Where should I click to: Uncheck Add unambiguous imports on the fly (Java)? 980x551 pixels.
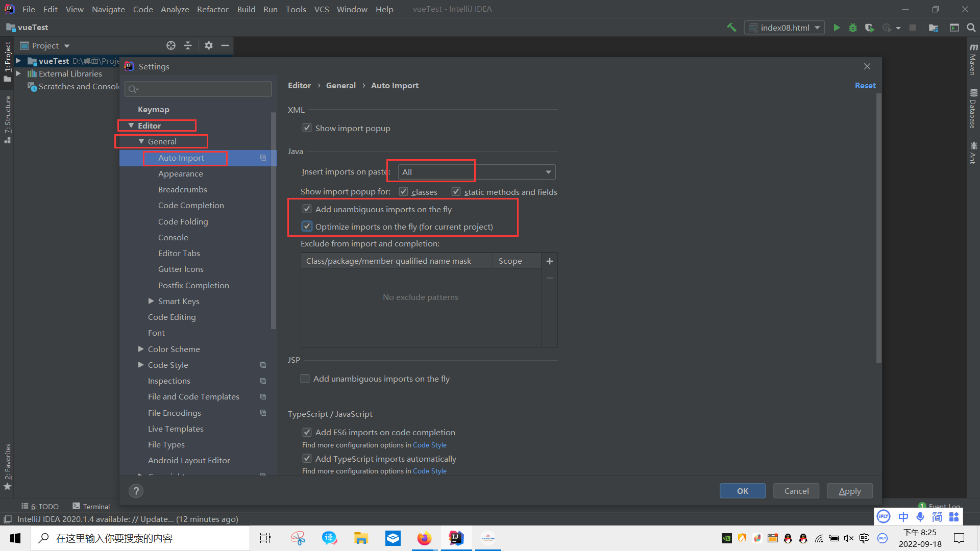click(x=307, y=209)
